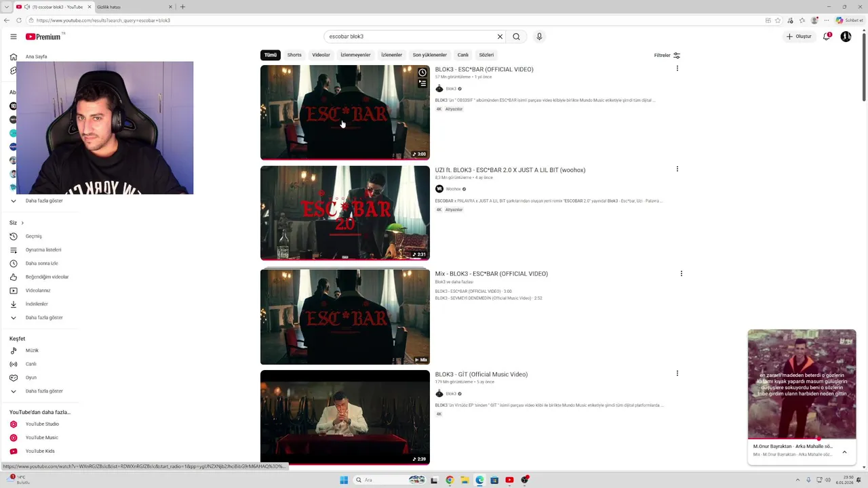Expand the Siz section chevron
This screenshot has width=868, height=488.
[22, 223]
